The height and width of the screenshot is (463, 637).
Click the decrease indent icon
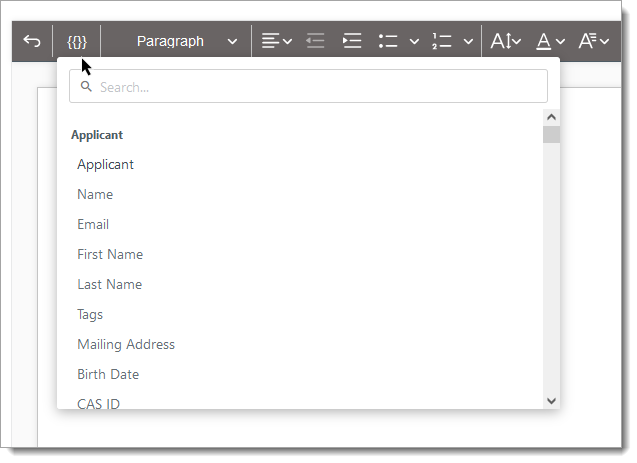[x=315, y=41]
